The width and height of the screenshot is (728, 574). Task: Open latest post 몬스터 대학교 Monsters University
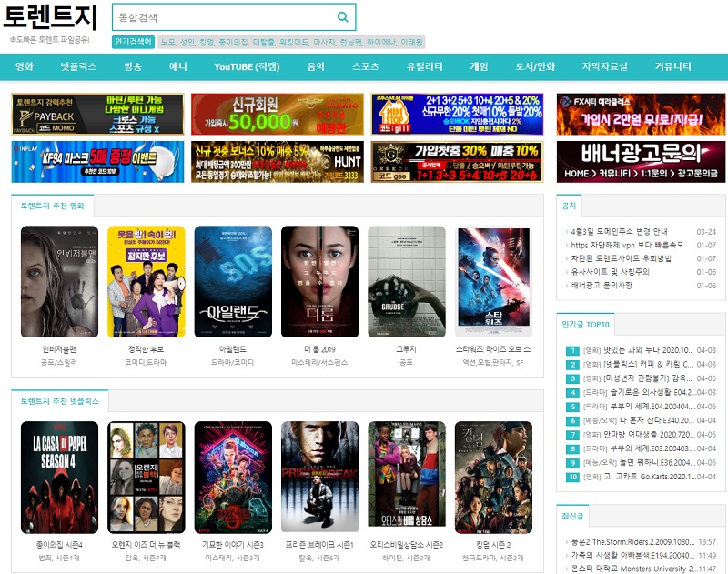tap(632, 569)
